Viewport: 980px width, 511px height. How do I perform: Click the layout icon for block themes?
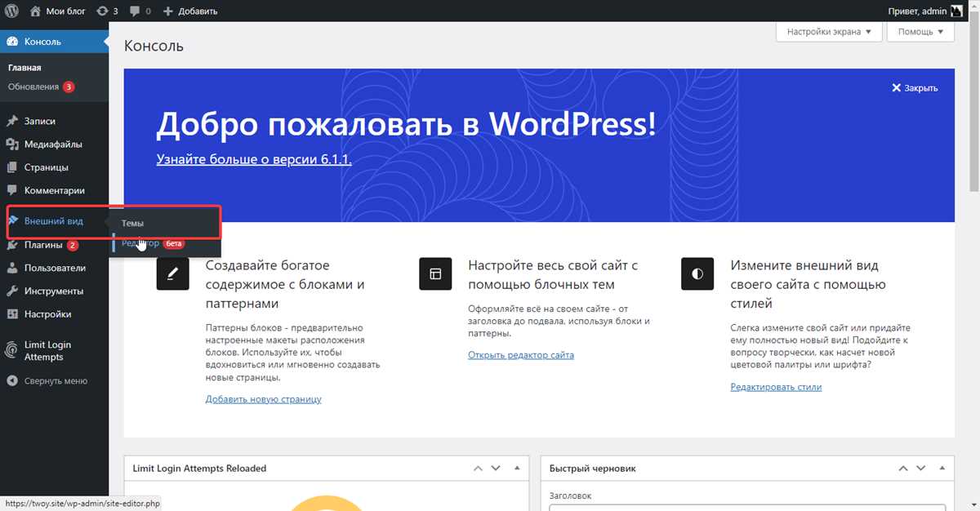click(x=435, y=274)
